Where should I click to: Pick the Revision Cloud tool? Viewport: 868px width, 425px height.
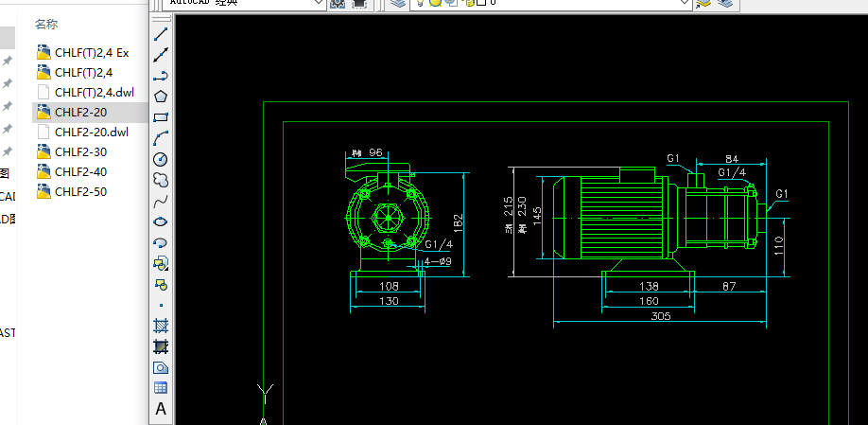[x=161, y=180]
